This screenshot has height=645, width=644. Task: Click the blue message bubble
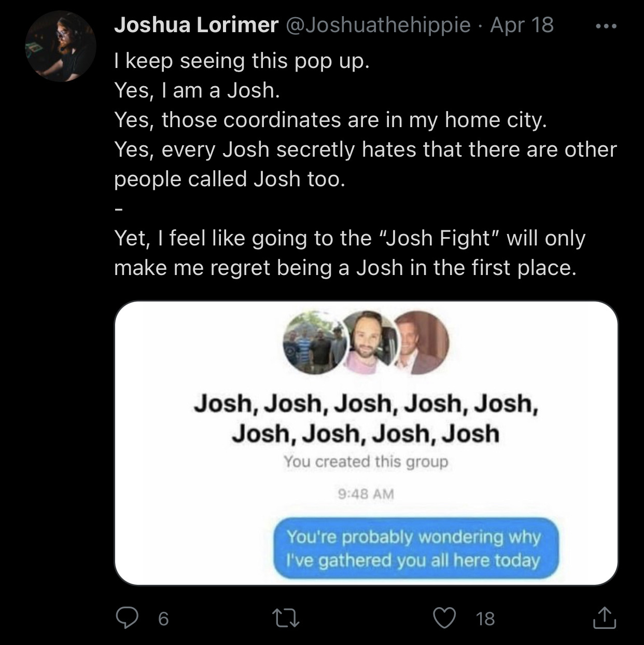click(415, 548)
